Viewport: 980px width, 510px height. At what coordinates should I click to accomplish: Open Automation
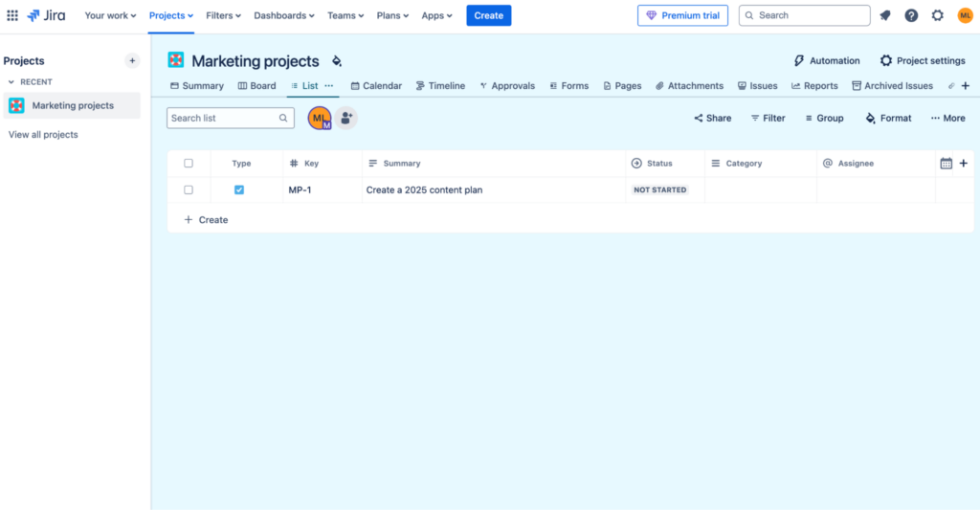click(x=827, y=60)
